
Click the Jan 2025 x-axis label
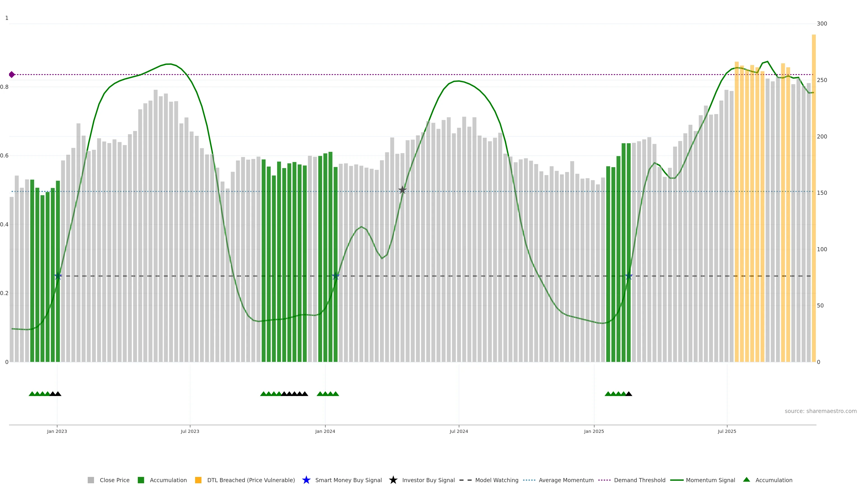[594, 431]
